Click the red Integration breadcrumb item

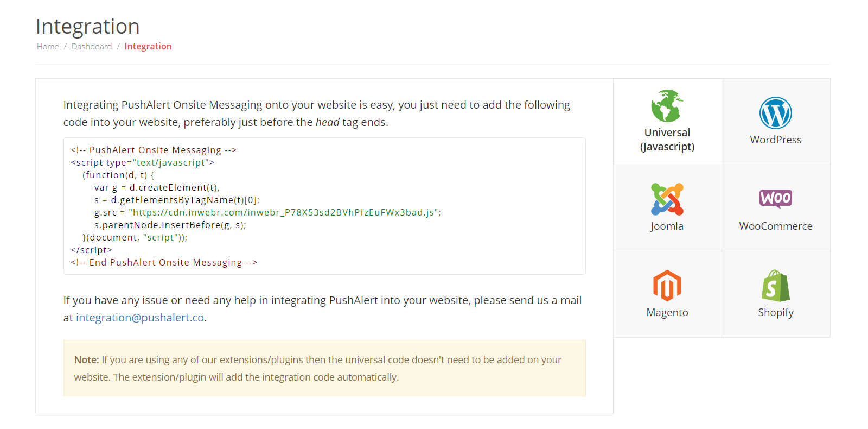(148, 47)
